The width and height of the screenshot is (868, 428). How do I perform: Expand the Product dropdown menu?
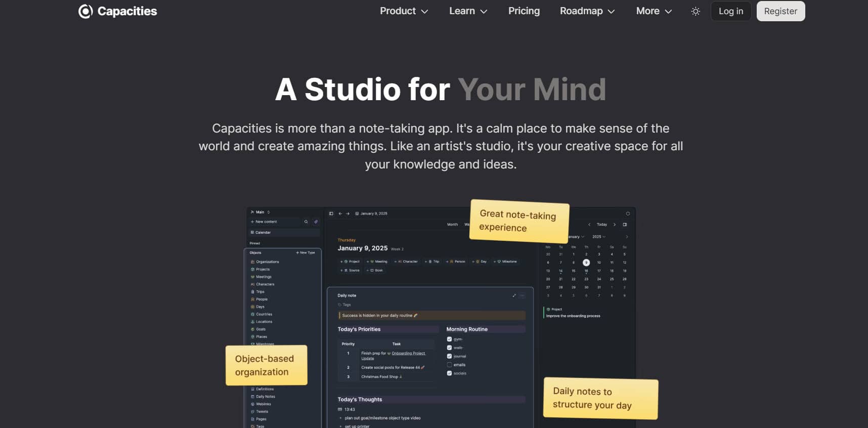[404, 11]
